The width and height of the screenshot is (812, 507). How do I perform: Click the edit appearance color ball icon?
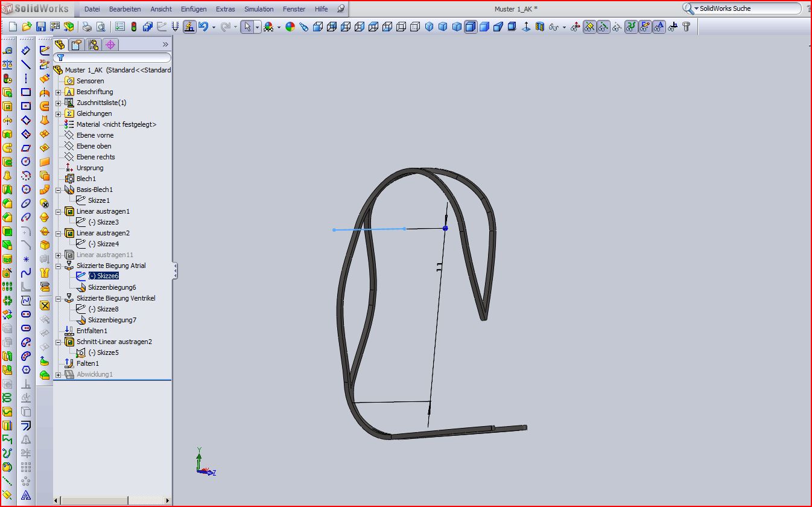(x=290, y=27)
